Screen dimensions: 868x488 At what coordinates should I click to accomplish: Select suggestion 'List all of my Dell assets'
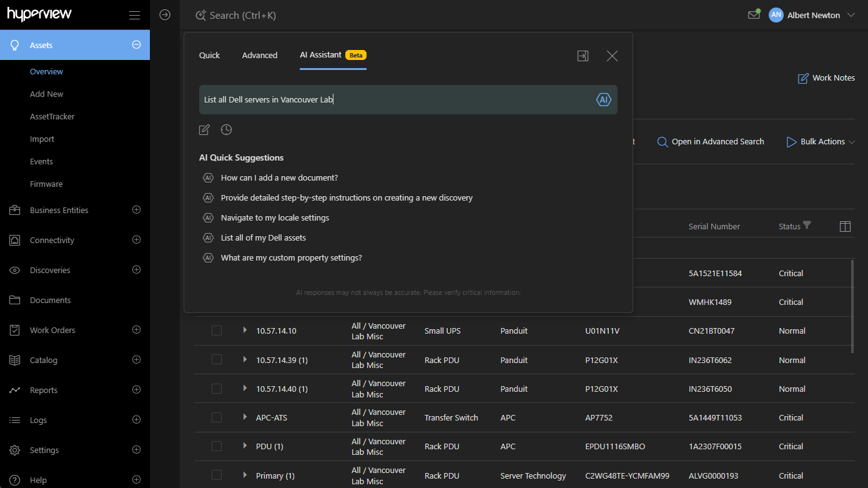click(x=263, y=237)
